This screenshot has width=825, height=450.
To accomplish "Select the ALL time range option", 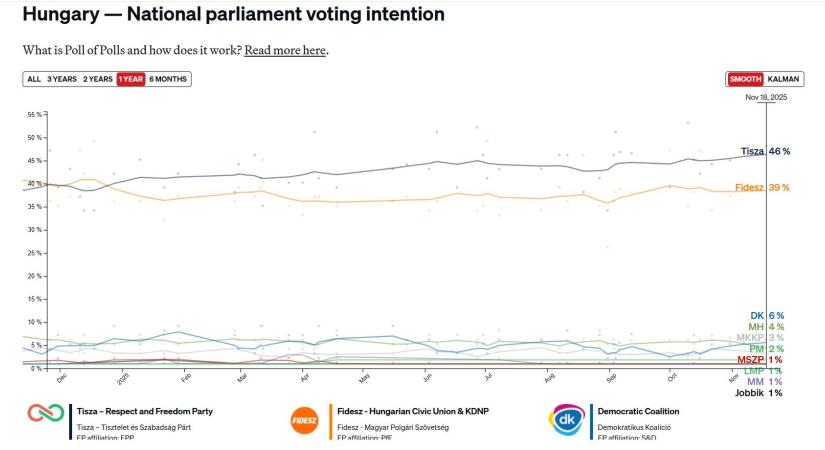I will (x=34, y=79).
